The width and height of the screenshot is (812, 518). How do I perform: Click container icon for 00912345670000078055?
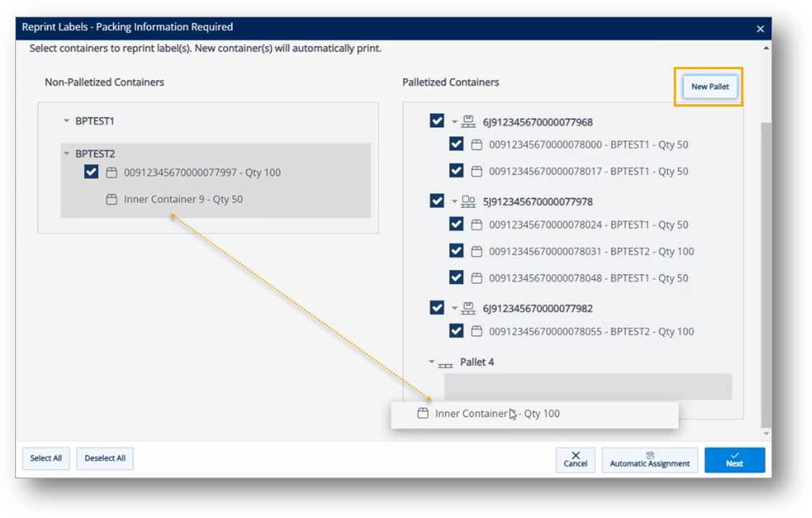click(476, 331)
